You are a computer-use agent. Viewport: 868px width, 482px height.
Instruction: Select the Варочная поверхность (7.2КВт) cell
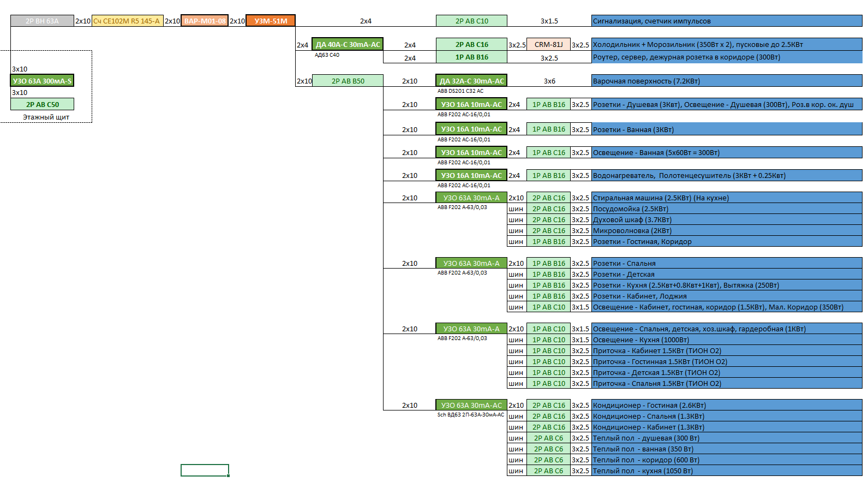point(727,81)
